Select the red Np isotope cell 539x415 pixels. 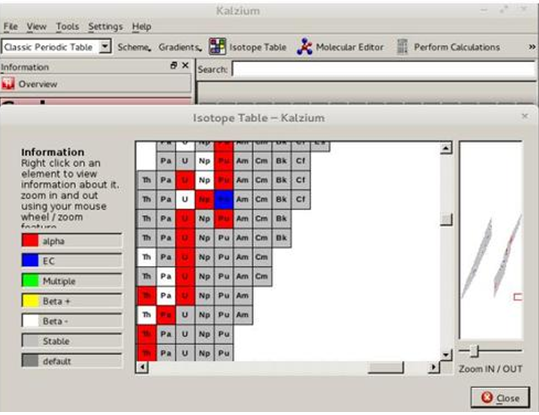[205, 199]
